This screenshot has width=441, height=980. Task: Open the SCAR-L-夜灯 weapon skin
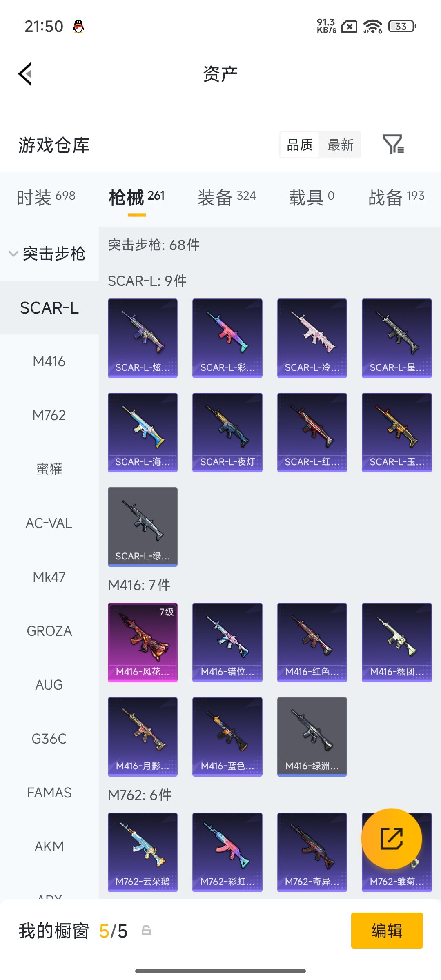(227, 432)
